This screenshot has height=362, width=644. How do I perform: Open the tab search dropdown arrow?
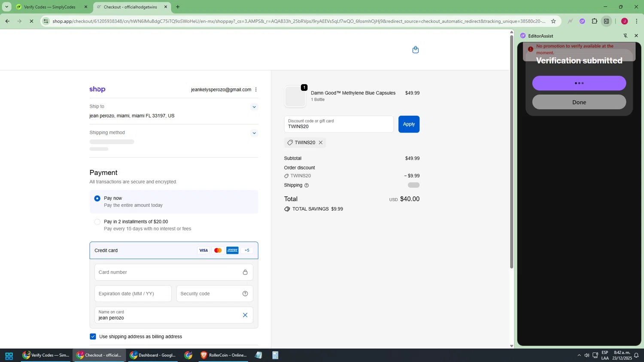[x=6, y=7]
